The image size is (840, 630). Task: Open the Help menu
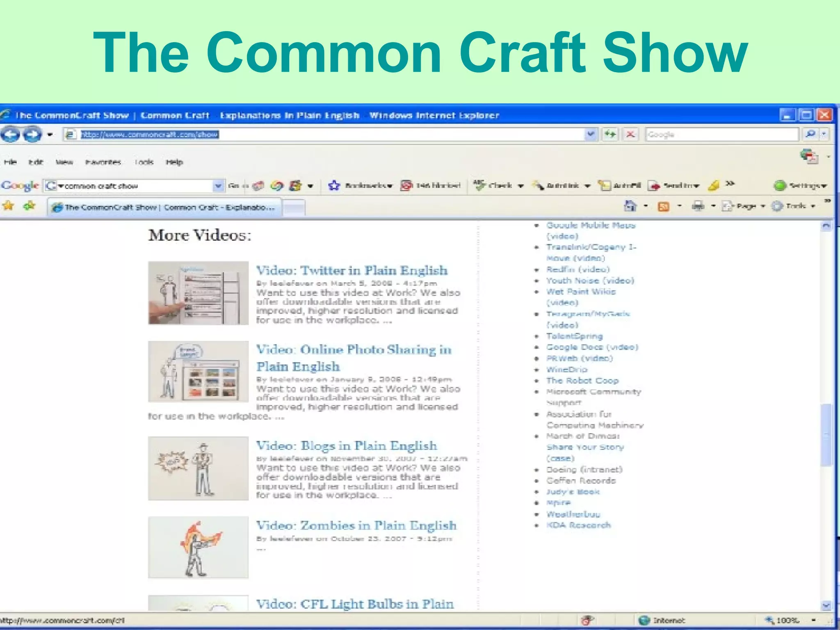174,162
